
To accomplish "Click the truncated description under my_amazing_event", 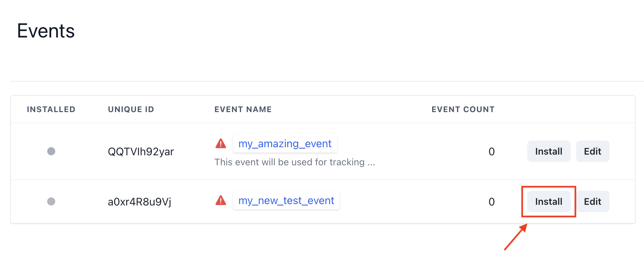I will [x=295, y=162].
